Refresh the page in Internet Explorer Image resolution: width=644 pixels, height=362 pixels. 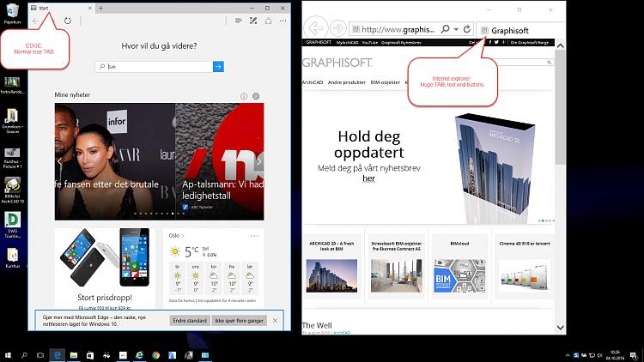[x=467, y=29]
